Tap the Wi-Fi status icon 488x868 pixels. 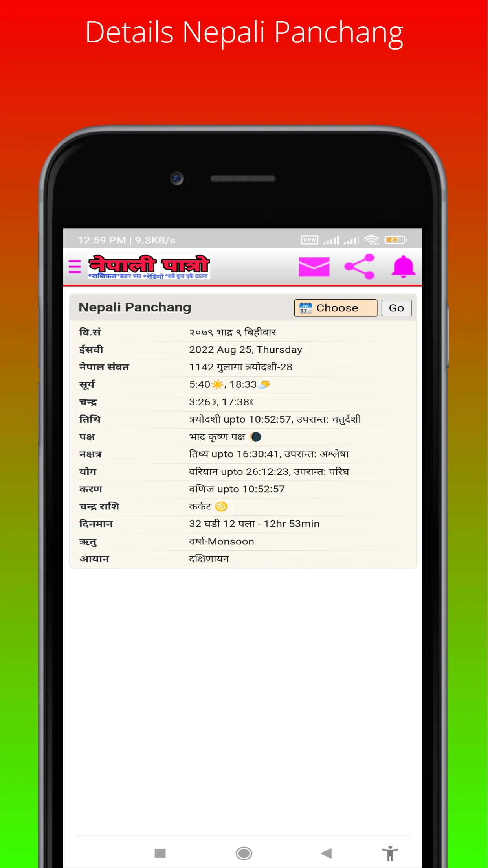pyautogui.click(x=371, y=240)
